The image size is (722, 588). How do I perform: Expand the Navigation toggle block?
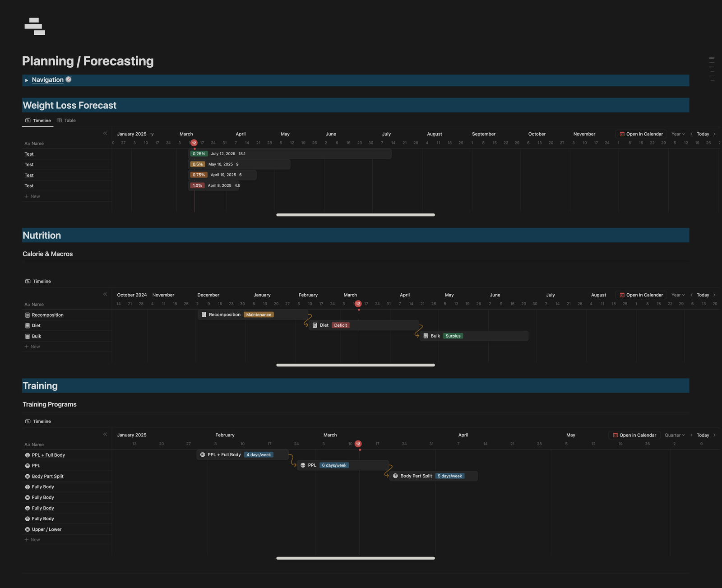pos(27,80)
